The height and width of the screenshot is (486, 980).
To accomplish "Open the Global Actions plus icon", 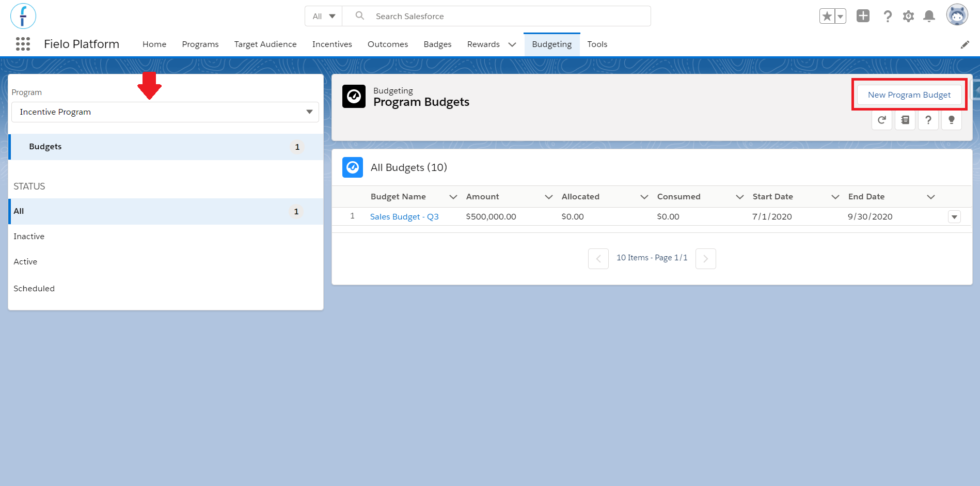I will 863,16.
